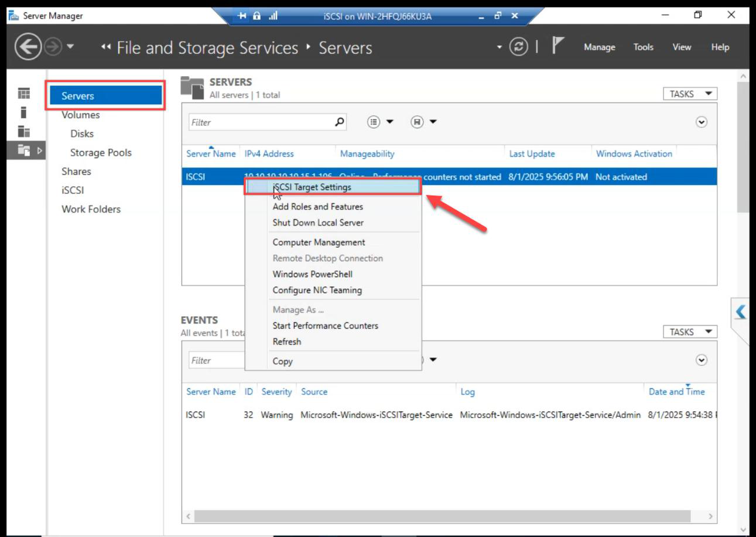Click the back navigation arrow
The image size is (756, 537).
coord(28,47)
